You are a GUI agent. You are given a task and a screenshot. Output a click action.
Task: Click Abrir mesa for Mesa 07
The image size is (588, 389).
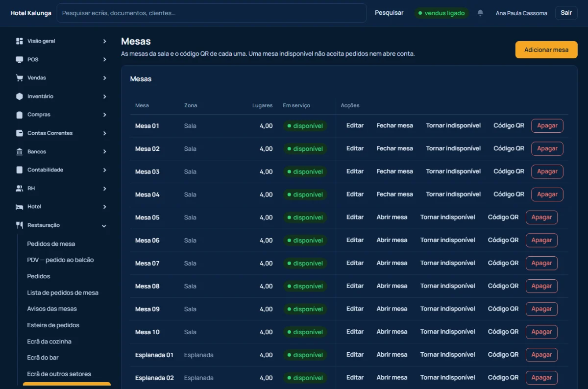[x=392, y=263]
